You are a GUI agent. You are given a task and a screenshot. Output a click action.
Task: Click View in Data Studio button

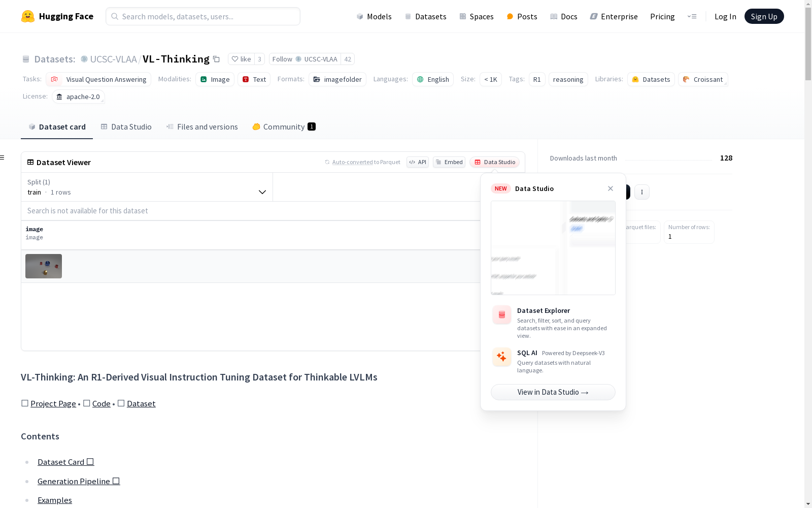click(553, 392)
